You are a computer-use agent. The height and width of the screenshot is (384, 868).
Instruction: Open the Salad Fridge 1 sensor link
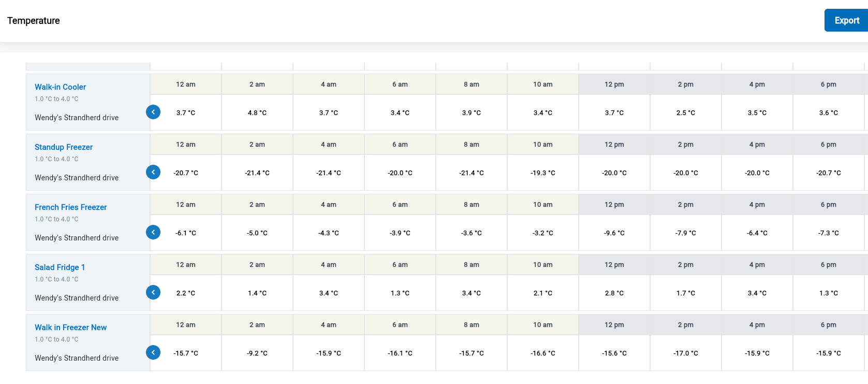60,267
